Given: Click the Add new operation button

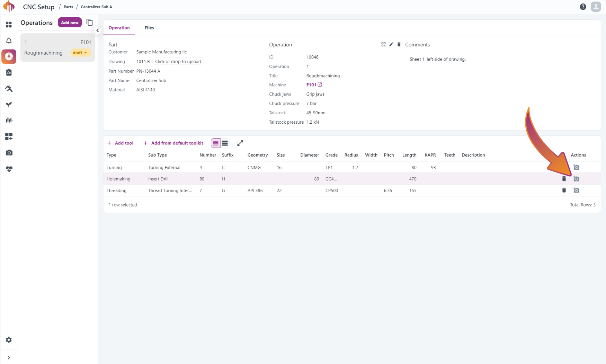Looking at the screenshot, I should point(70,23).
